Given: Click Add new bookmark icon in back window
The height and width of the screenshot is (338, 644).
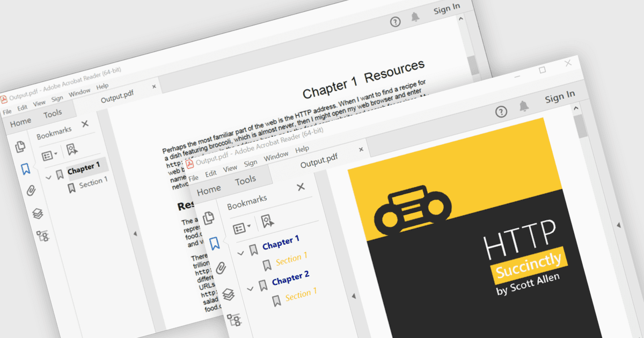Looking at the screenshot, I should [x=72, y=150].
